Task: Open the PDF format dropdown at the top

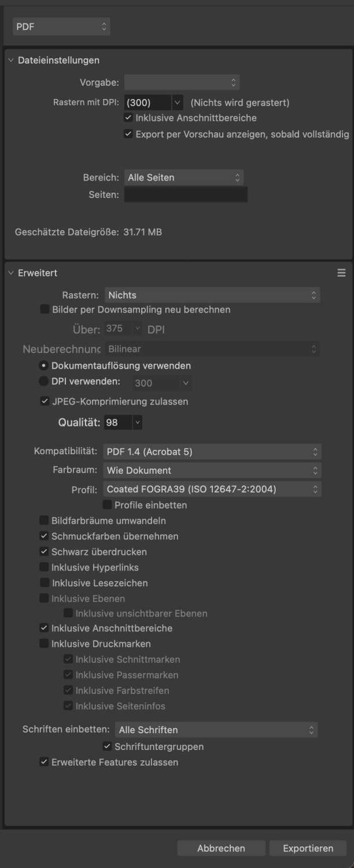Action: pos(61,26)
